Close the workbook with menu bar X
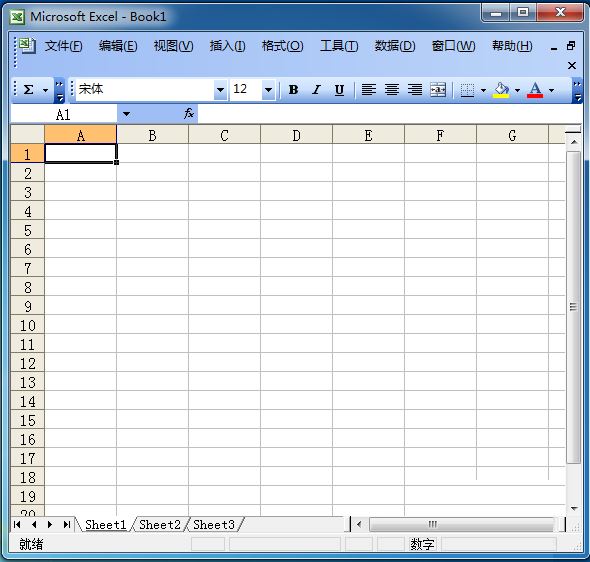Screen dimensions: 590x562 click(572, 65)
